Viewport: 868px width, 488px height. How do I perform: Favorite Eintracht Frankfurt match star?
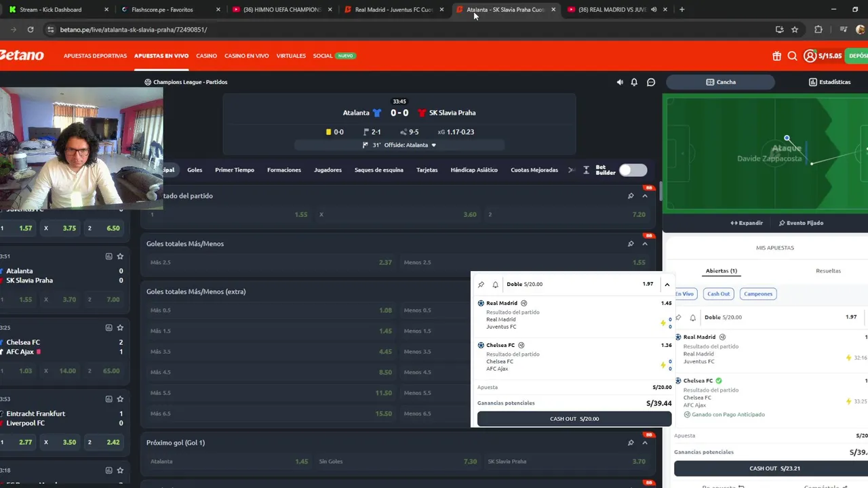[x=120, y=399]
